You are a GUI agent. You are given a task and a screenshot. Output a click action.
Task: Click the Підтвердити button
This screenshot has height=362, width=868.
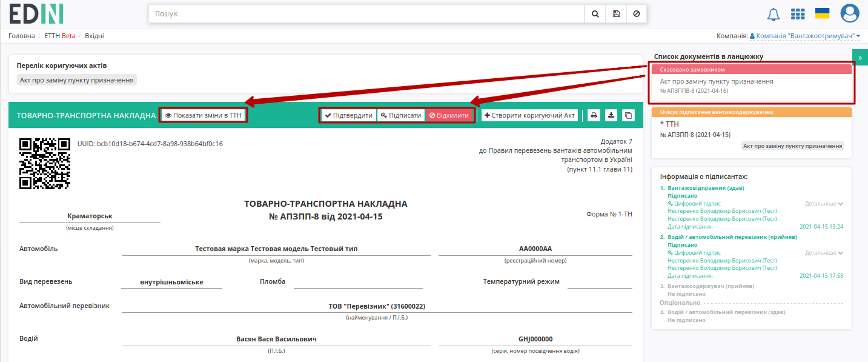coord(349,115)
